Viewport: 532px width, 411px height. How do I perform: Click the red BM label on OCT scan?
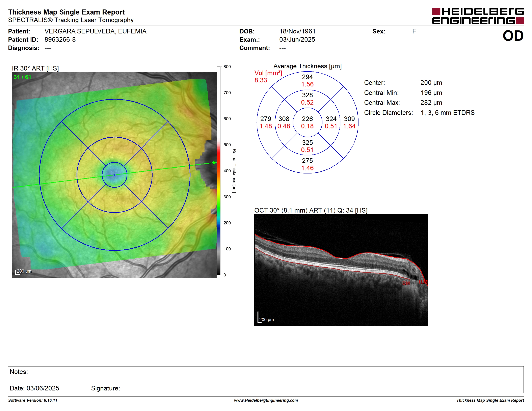point(406,283)
